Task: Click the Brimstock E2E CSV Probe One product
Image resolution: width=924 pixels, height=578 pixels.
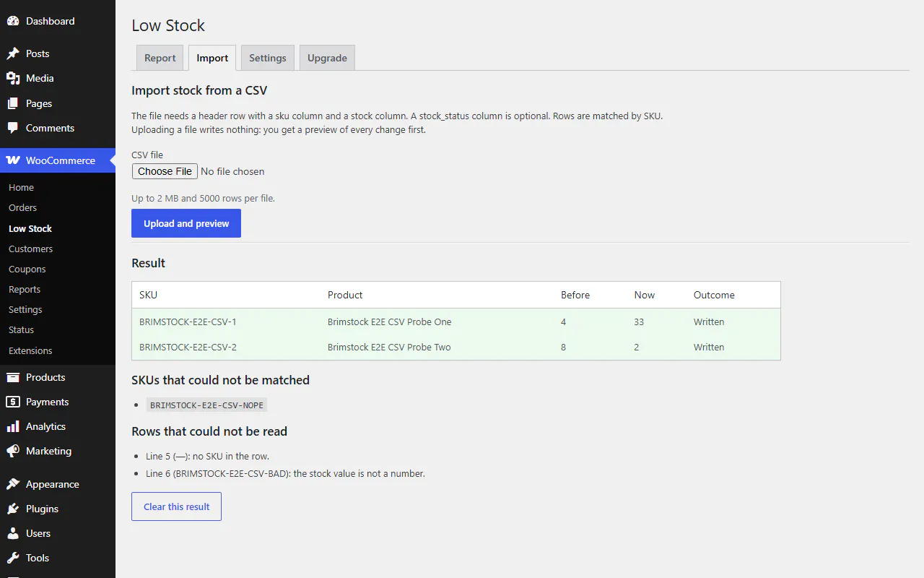Action: 389,322
